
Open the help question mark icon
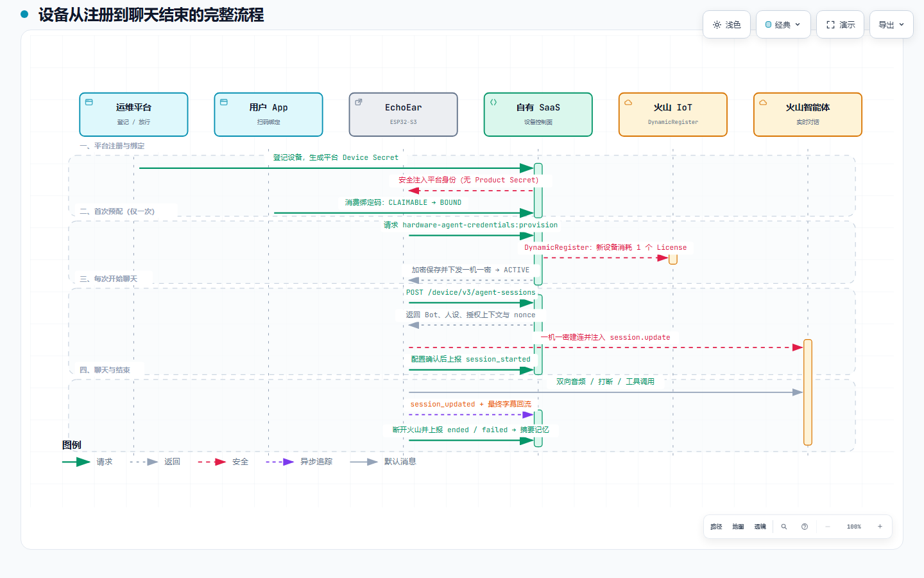(805, 527)
